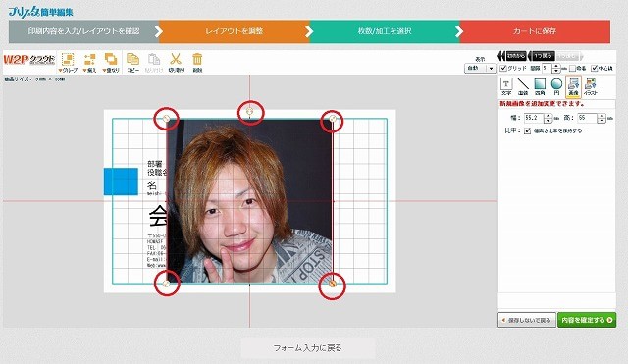Increase the grid spacing stepper

point(556,66)
